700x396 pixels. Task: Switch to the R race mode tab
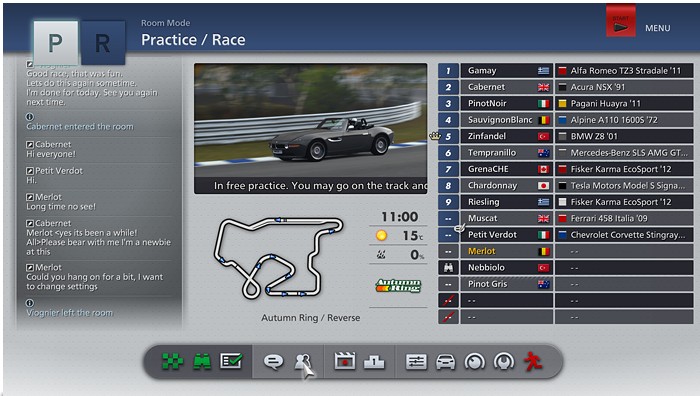(103, 43)
